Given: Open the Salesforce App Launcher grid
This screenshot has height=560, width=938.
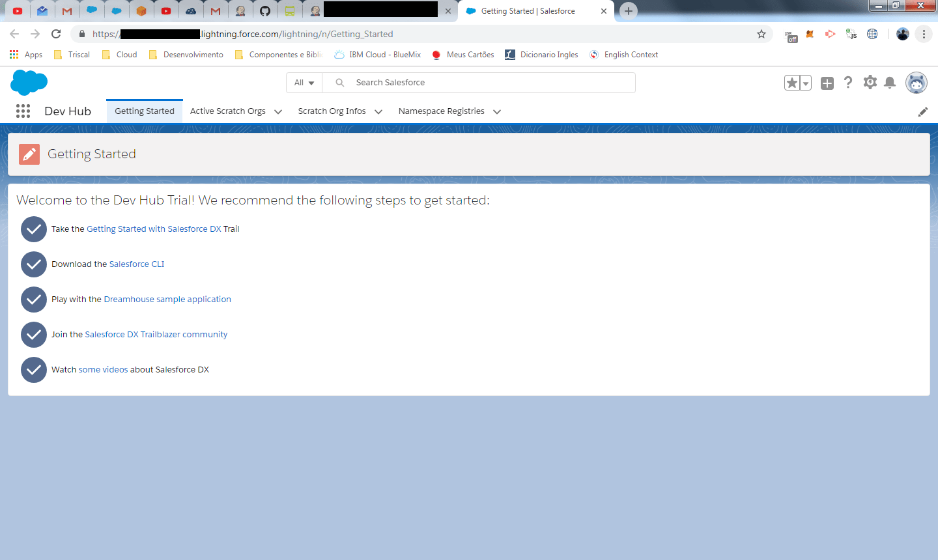Looking at the screenshot, I should [23, 111].
